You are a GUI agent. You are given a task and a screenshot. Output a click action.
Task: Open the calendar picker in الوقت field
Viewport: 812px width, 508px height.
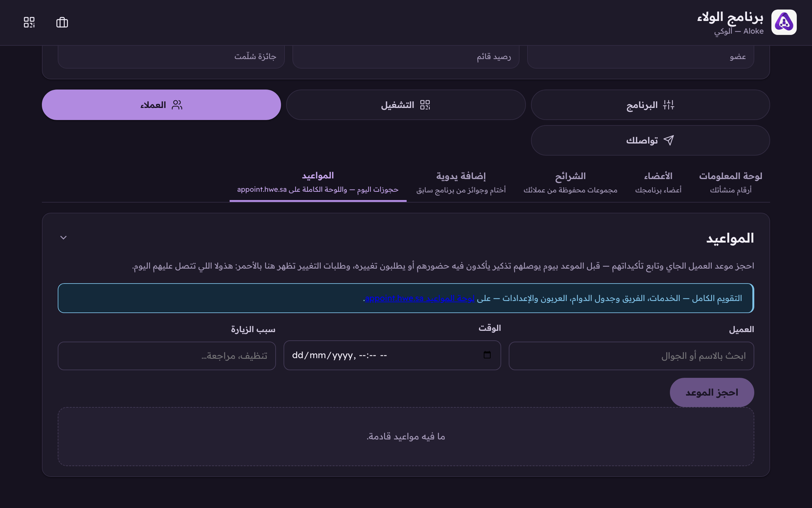coord(487,355)
